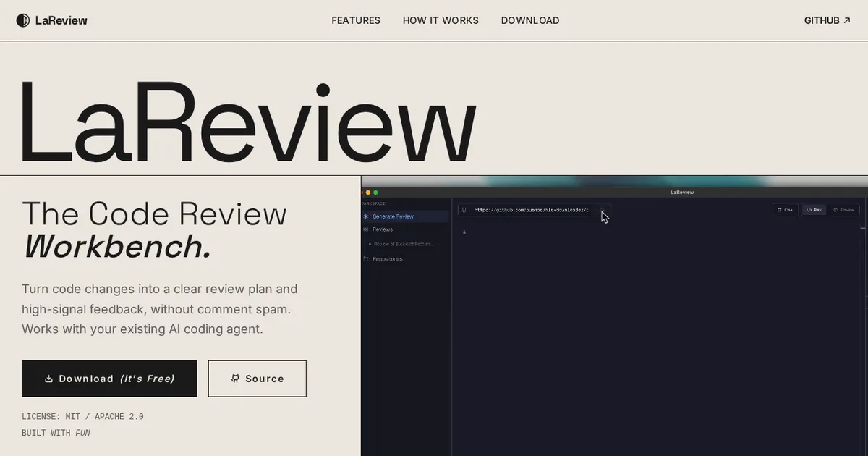Viewport: 868px width, 456px height.
Task: Open the Review of Blocklist Feature entry
Action: click(x=403, y=244)
